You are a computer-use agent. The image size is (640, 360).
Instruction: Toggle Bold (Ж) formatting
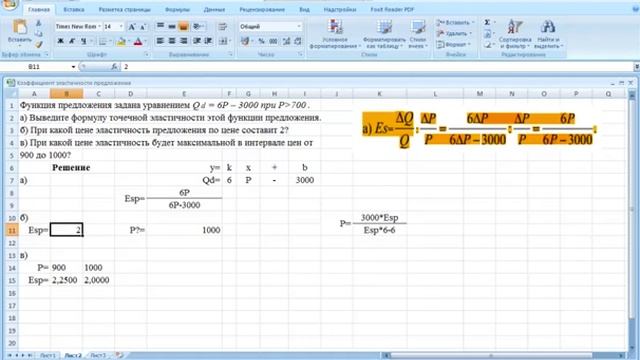click(x=60, y=41)
